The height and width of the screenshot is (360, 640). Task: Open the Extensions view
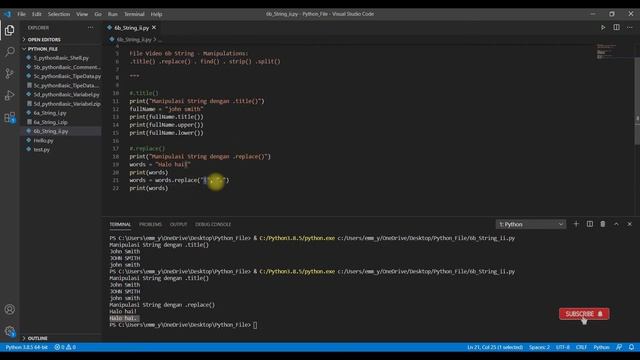click(10, 118)
